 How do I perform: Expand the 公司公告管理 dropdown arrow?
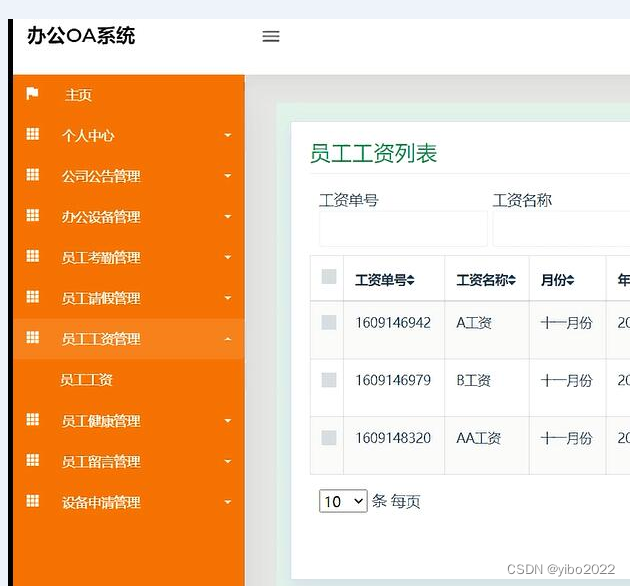(228, 176)
